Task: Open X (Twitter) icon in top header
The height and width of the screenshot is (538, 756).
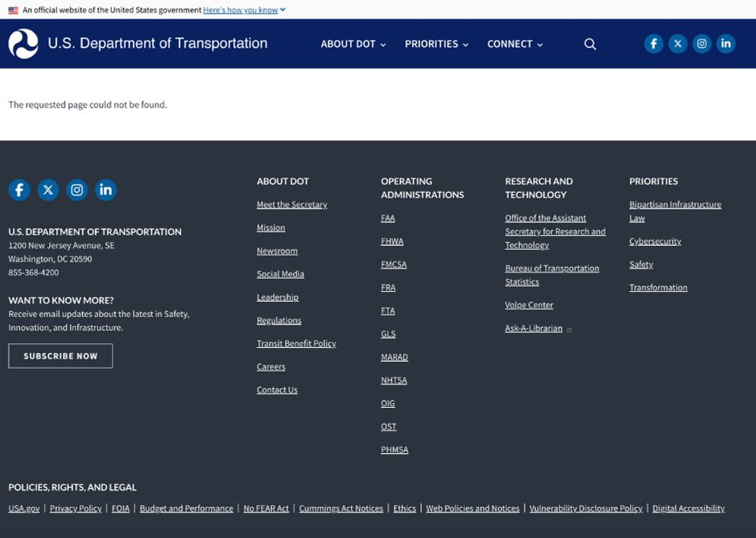Action: coord(678,44)
